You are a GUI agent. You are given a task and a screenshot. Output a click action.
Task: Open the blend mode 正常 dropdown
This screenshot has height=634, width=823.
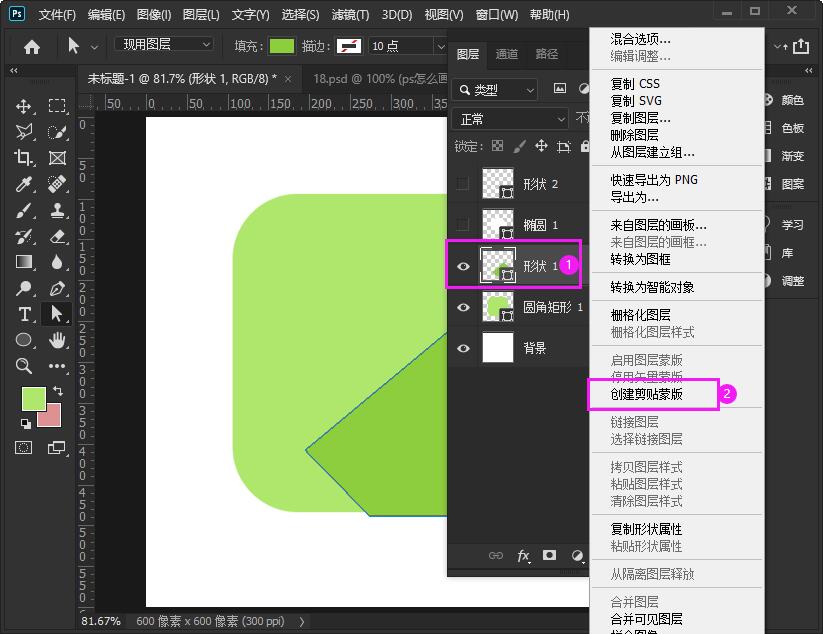(x=509, y=119)
